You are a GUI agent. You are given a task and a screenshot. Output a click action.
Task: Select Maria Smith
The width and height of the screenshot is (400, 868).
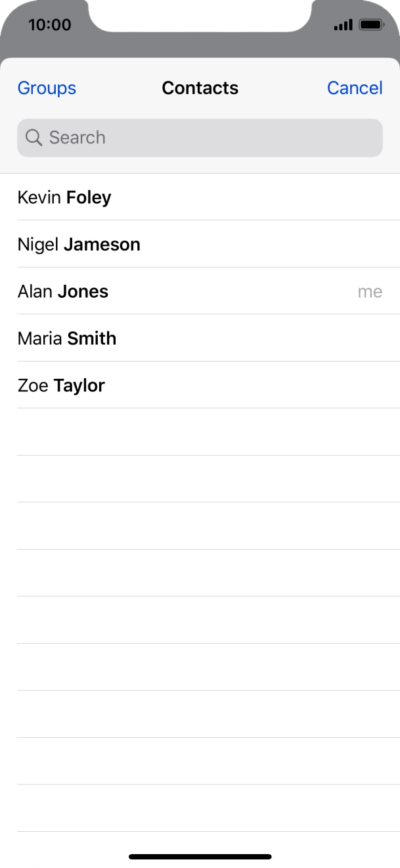67,339
